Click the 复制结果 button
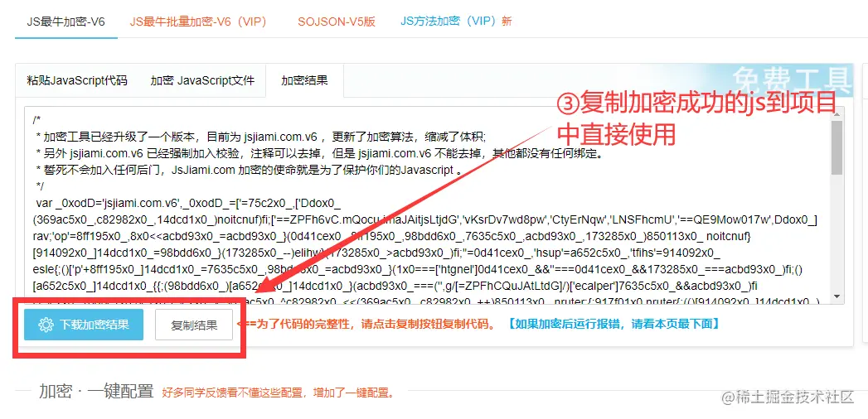 point(194,325)
